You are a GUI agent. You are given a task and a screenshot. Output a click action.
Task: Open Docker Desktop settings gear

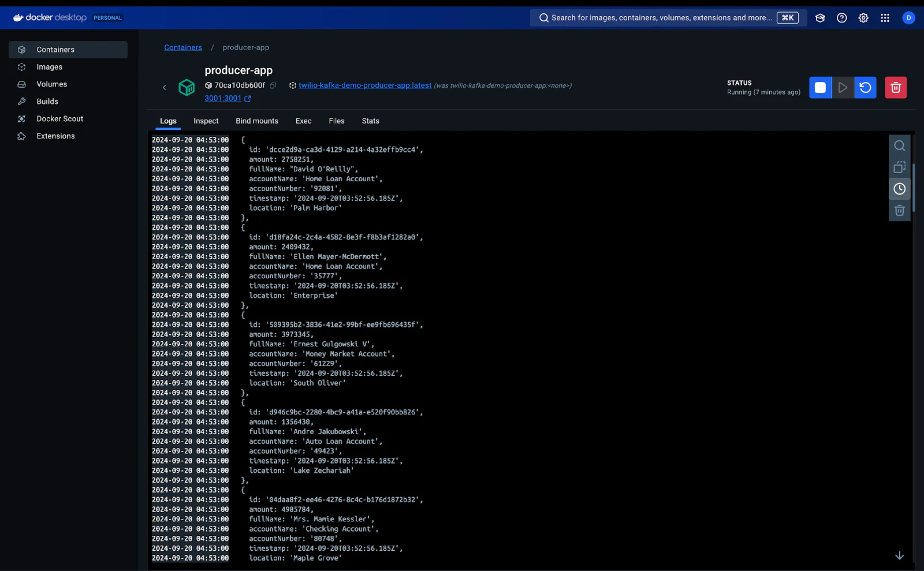863,18
